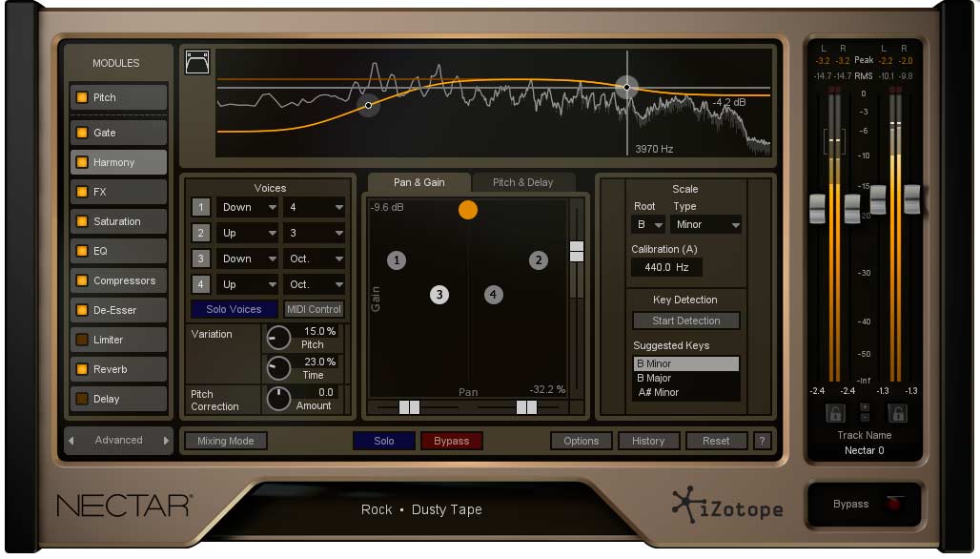Viewport: 980px width, 559px height.
Task: Open the Saturation module
Action: tap(118, 221)
